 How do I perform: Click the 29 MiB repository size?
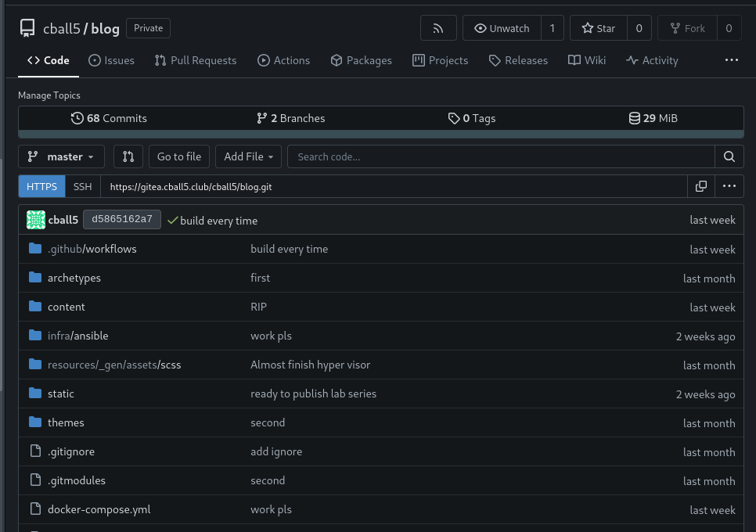653,118
